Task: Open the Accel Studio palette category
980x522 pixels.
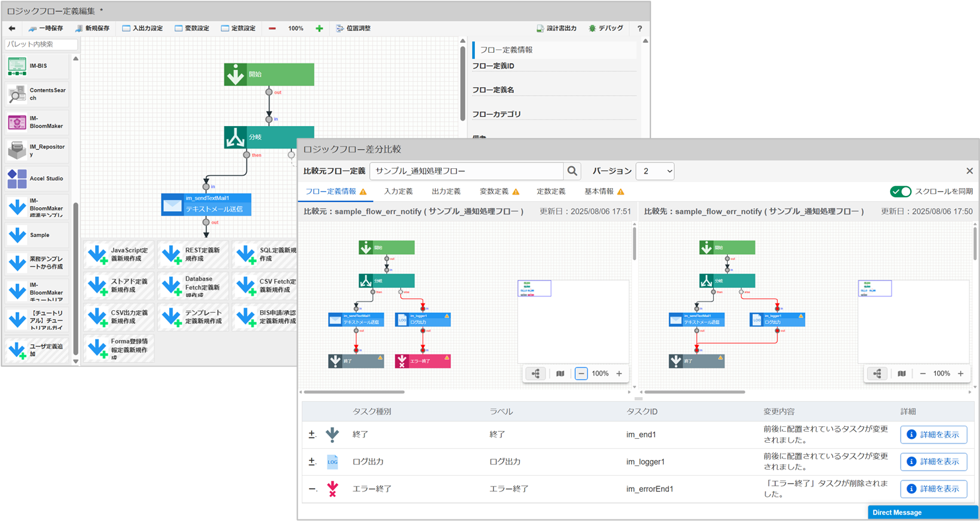Action: [x=38, y=179]
